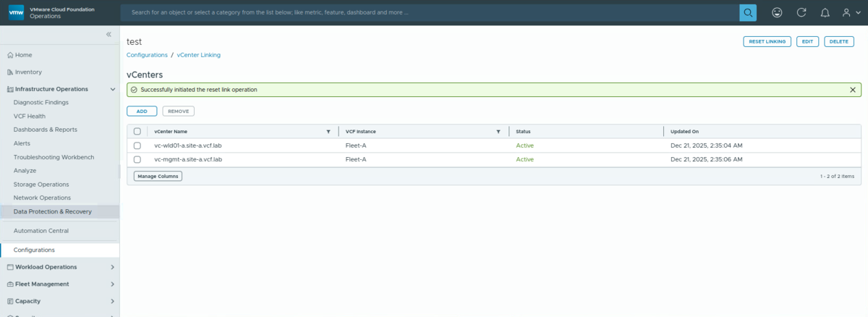Click vc-mgmt-a.site-a.vcf.lab name cell
868x317 pixels.
(188, 159)
